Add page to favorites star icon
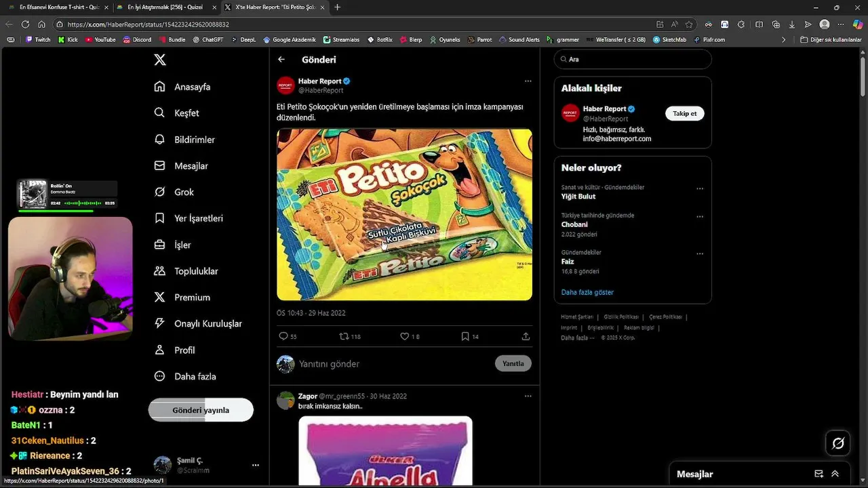Image resolution: width=868 pixels, height=488 pixels. [689, 24]
